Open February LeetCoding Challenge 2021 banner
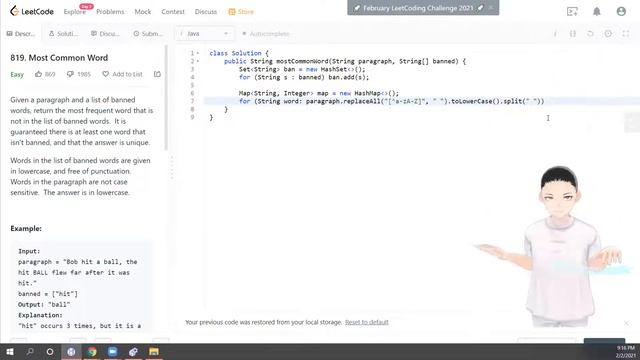 point(418,8)
